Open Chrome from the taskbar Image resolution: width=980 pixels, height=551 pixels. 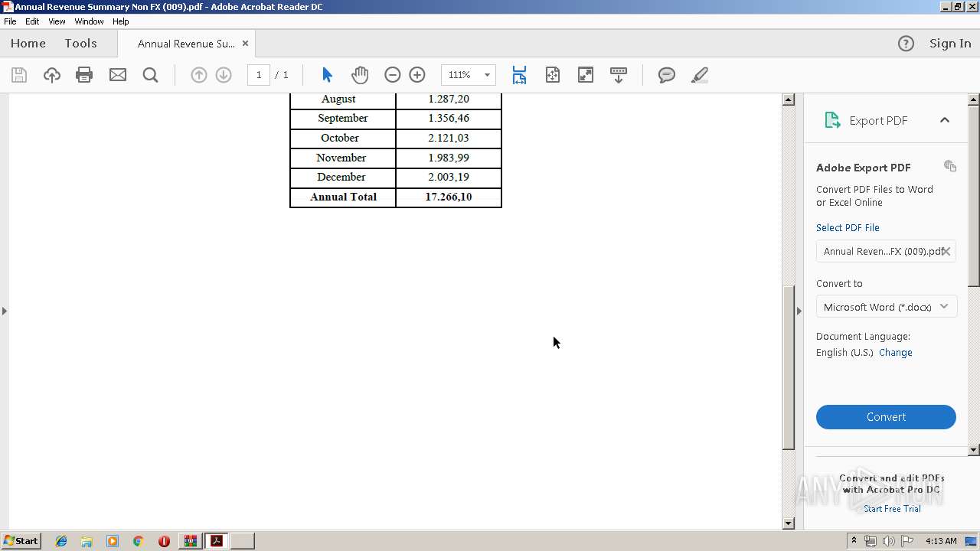click(x=138, y=541)
